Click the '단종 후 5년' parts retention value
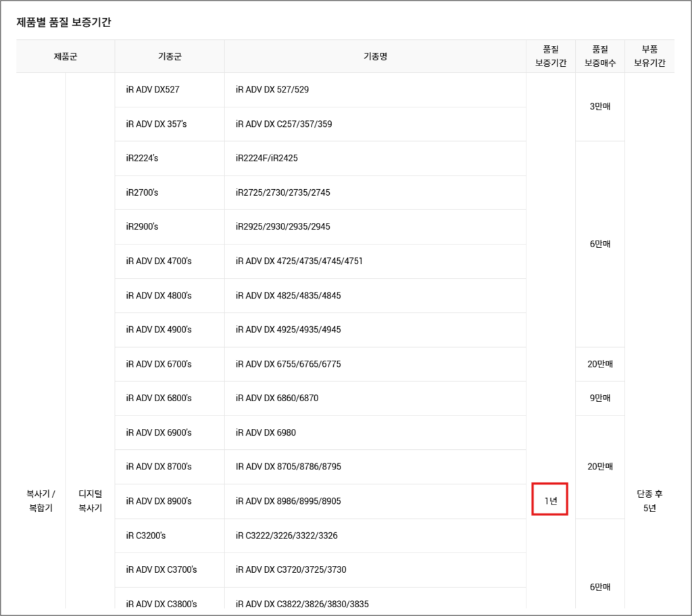The image size is (692, 616). click(x=649, y=500)
